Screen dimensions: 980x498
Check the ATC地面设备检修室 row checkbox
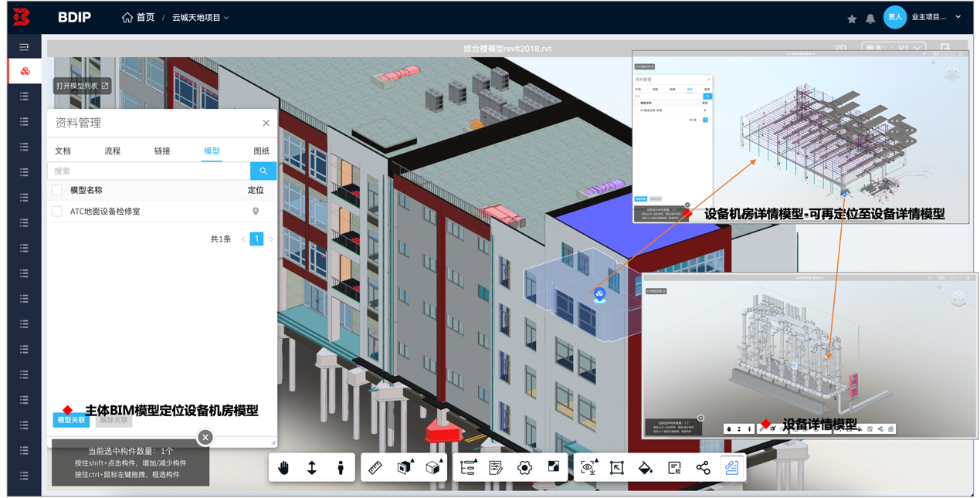(57, 212)
